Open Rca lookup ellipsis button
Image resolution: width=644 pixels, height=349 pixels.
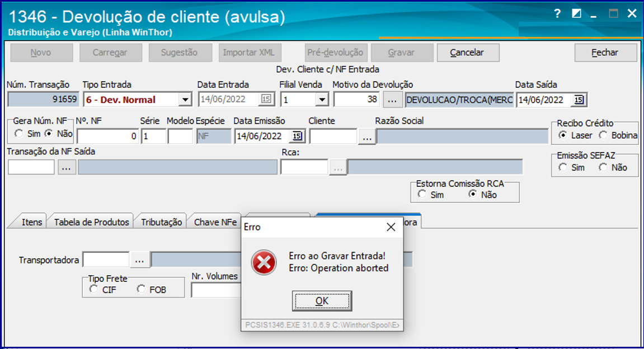(337, 168)
